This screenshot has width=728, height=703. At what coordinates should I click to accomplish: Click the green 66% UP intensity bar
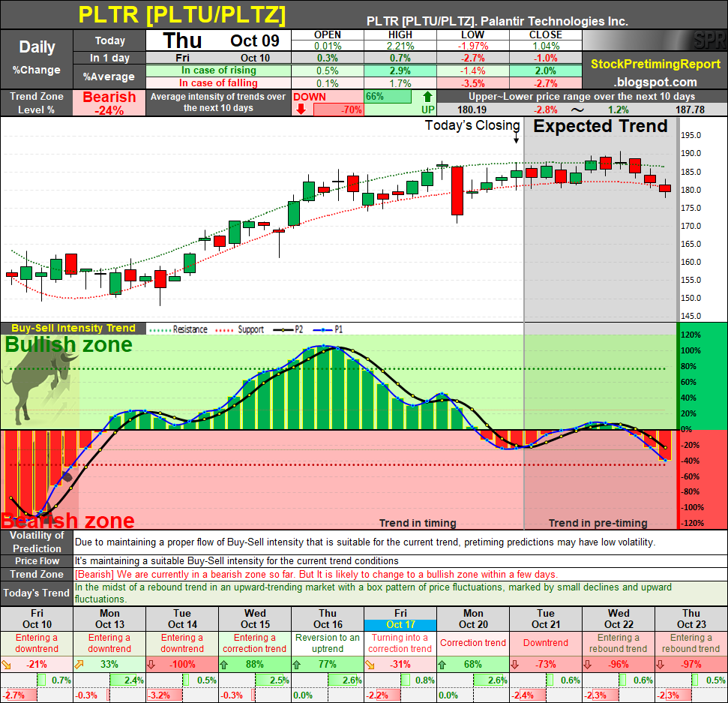388,97
